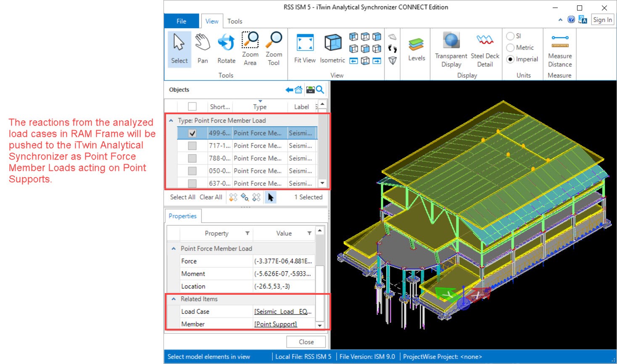Image resolution: width=617 pixels, height=364 pixels.
Task: Select the Pan tool
Action: pos(203,49)
